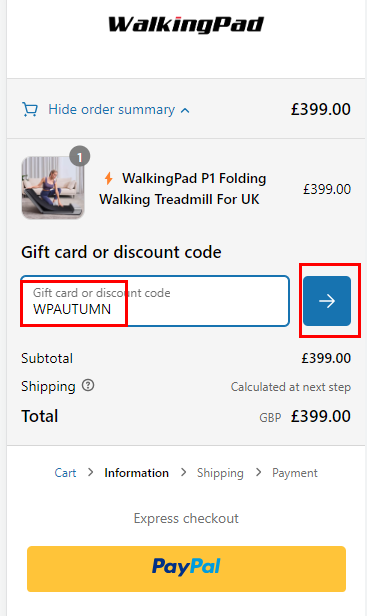Apply discount code with arrow button
Image resolution: width=367 pixels, height=616 pixels.
click(x=327, y=301)
